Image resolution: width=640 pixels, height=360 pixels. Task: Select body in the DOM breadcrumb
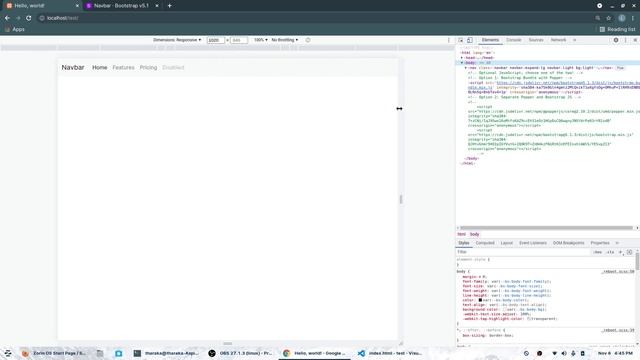(x=474, y=234)
